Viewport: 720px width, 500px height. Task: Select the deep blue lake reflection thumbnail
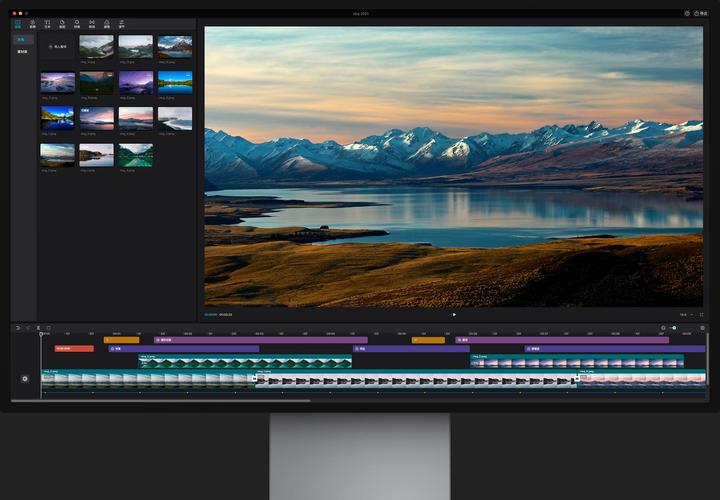pyautogui.click(x=57, y=118)
